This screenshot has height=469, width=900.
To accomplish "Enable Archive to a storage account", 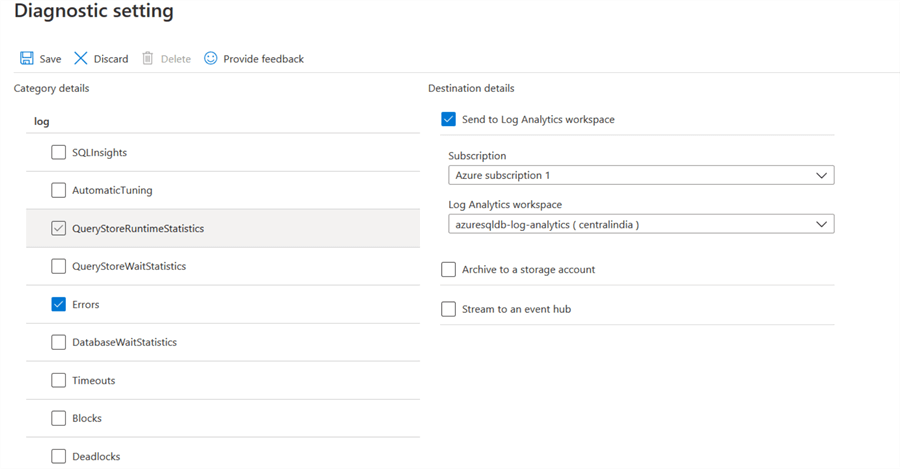I will click(x=448, y=269).
